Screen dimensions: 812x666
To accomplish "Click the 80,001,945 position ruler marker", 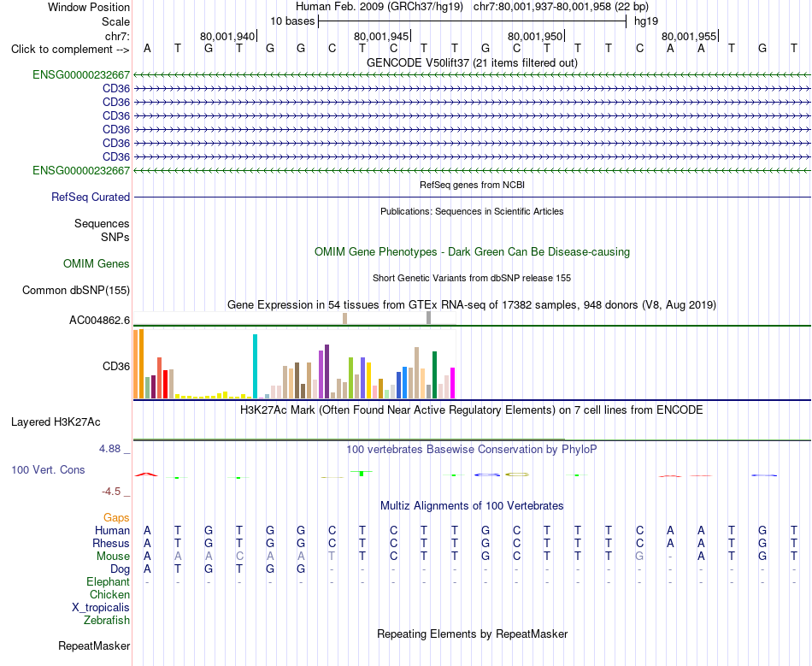I will 382,36.
